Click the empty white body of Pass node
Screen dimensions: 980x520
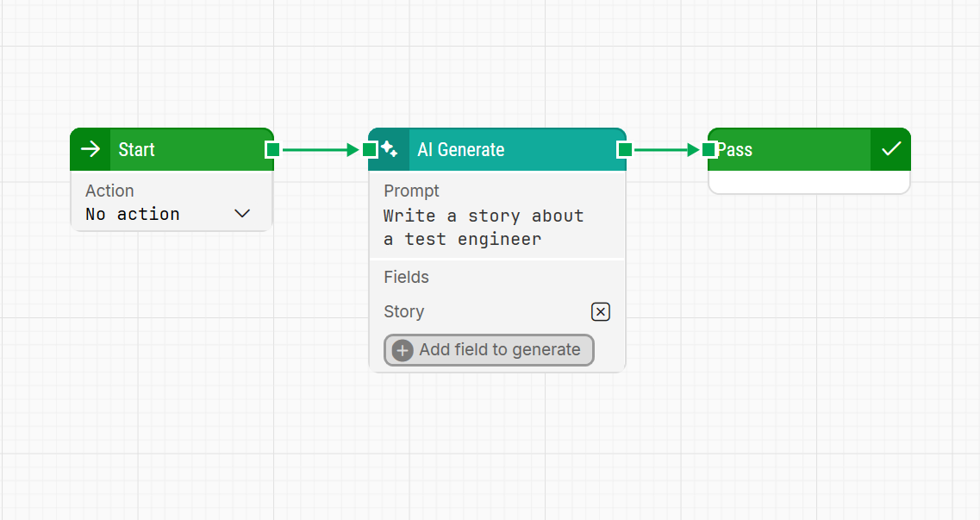(x=808, y=182)
